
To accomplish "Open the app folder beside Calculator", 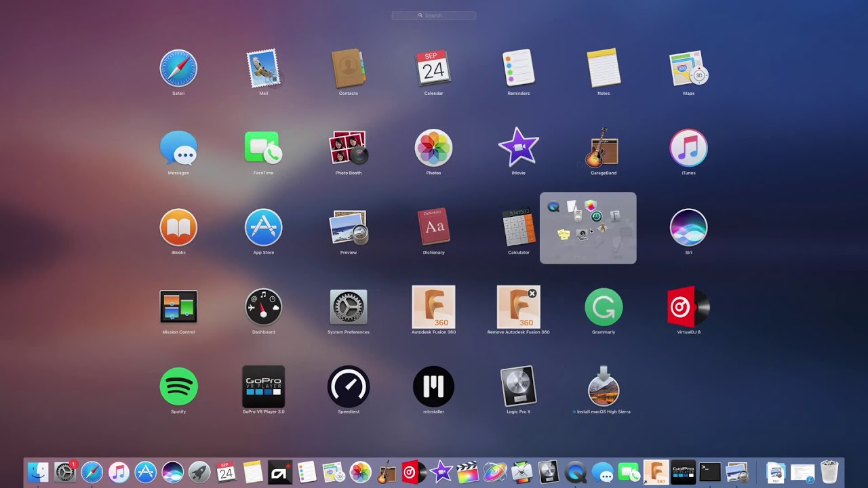I will point(588,228).
